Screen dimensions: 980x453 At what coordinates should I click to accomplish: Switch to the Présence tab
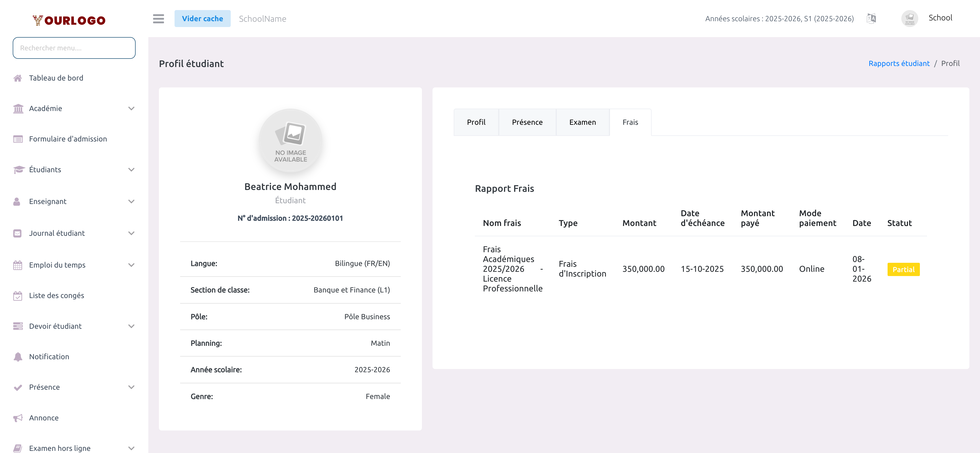[527, 122]
